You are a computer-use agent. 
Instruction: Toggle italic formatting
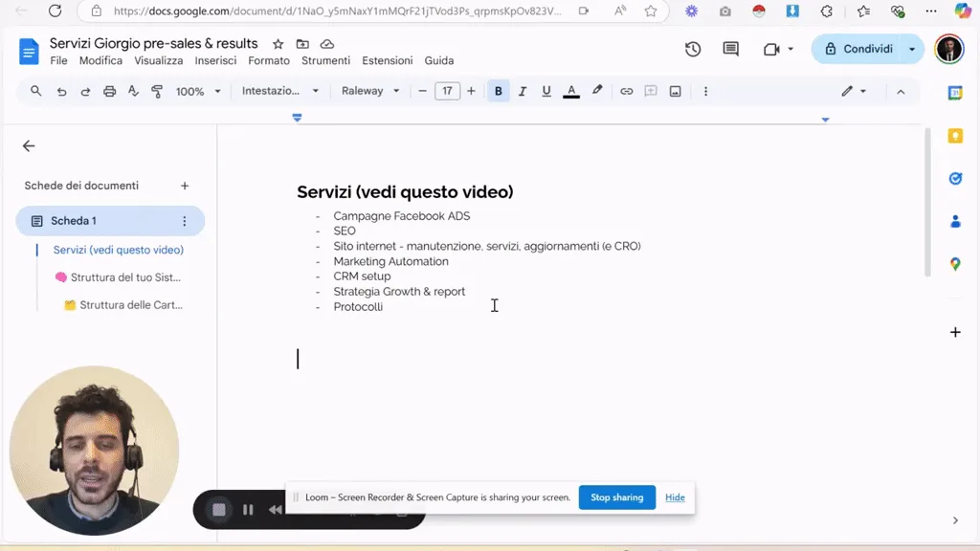(523, 91)
